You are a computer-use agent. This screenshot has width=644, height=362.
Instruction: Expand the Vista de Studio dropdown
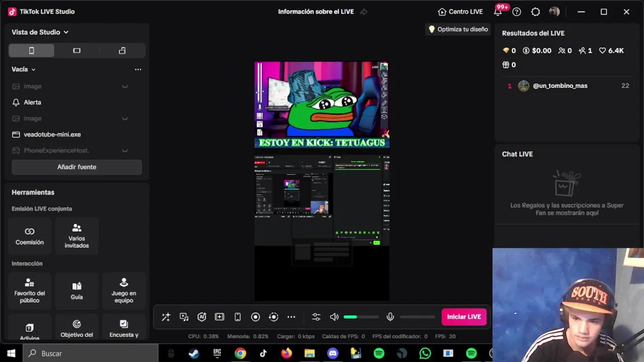(x=40, y=32)
